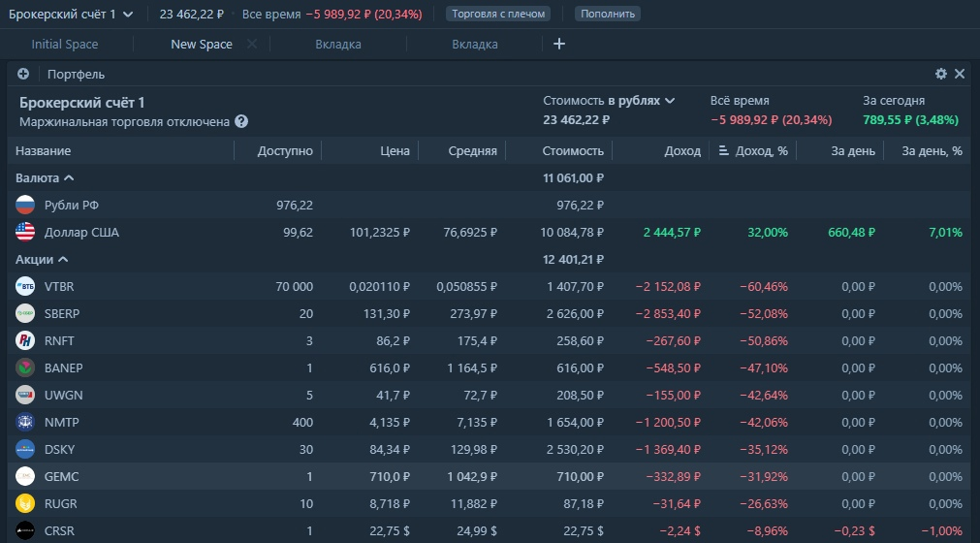This screenshot has height=543, width=980.
Task: Open the second Вкладка tab
Action: click(x=475, y=45)
